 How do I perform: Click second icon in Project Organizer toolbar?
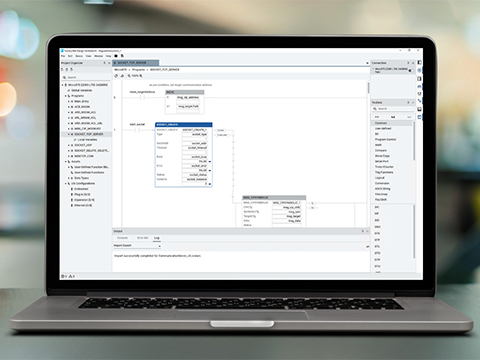67,70
